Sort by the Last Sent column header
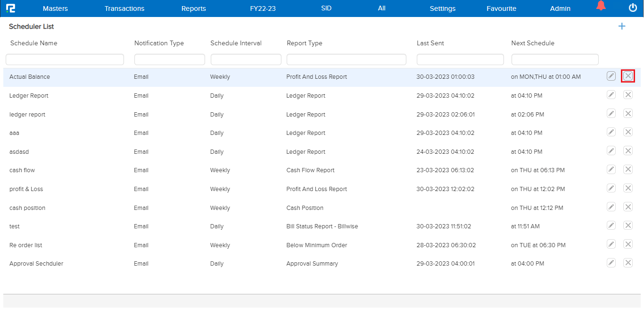 pos(430,43)
